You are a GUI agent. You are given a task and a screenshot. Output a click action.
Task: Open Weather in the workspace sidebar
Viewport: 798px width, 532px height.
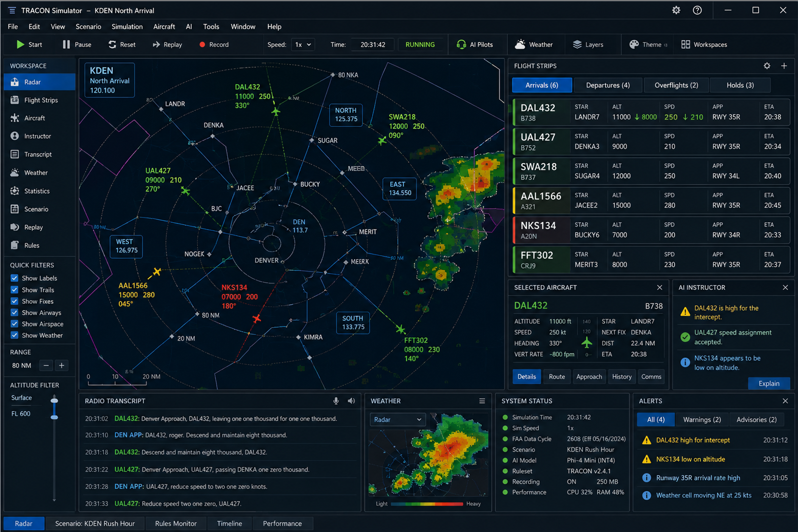pos(39,173)
